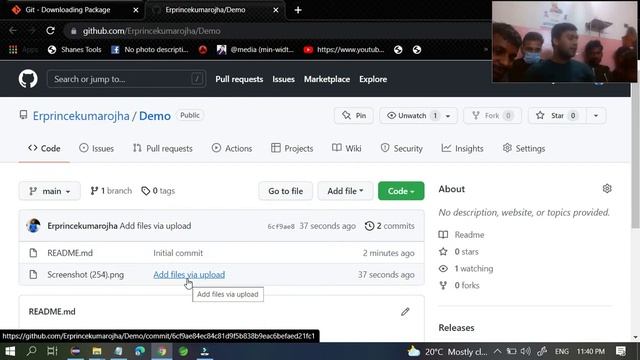Open Add files via upload link in Screenshot row
This screenshot has width=640, height=360.
click(x=189, y=275)
